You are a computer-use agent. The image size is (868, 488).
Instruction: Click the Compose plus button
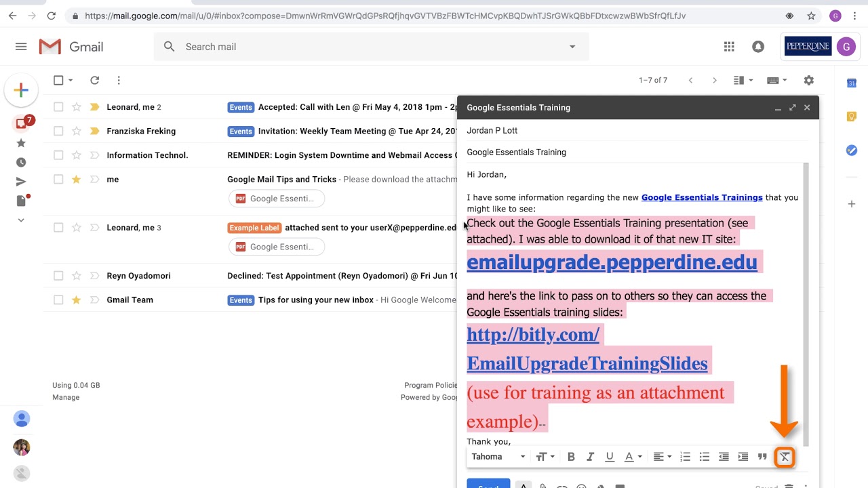(21, 90)
